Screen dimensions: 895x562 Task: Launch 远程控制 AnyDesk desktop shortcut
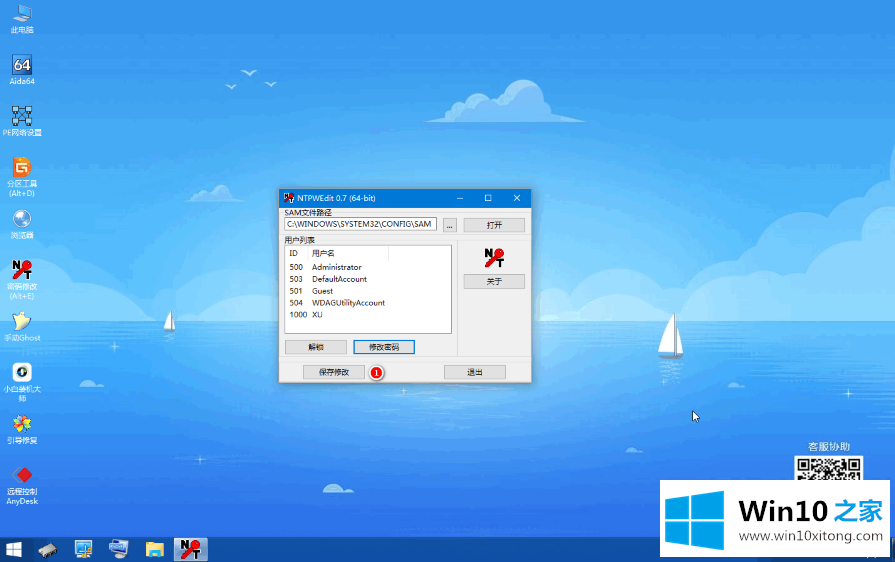pyautogui.click(x=22, y=486)
